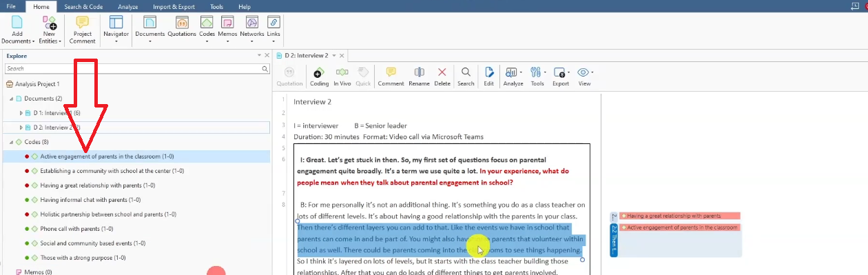Select code Those with a strong purpose
The image size is (868, 275).
click(x=83, y=258)
